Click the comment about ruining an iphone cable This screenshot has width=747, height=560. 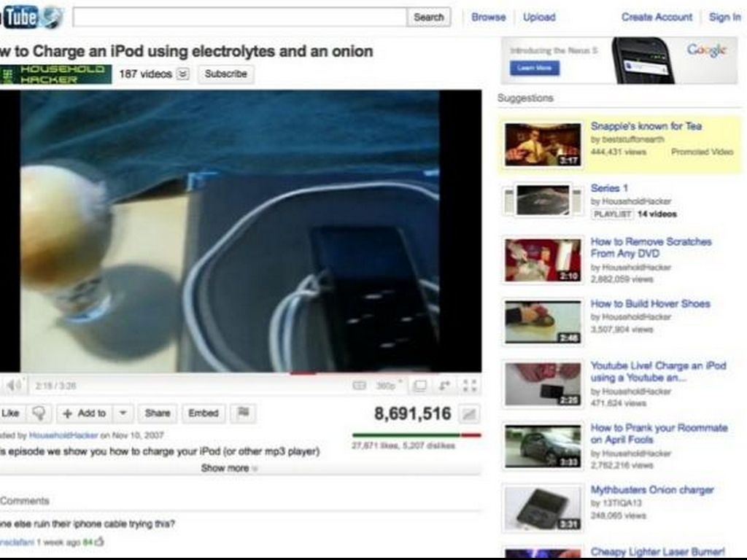[x=88, y=524]
